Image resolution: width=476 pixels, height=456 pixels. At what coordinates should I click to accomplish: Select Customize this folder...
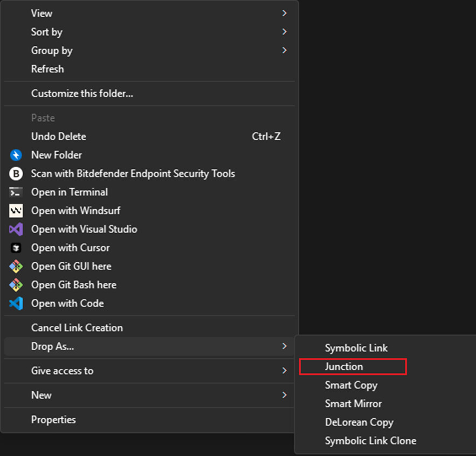tap(149, 93)
